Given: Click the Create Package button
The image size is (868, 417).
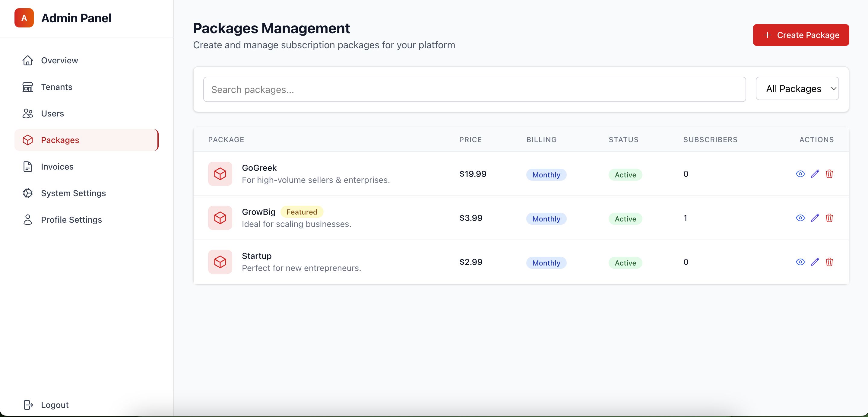Looking at the screenshot, I should pos(801,35).
